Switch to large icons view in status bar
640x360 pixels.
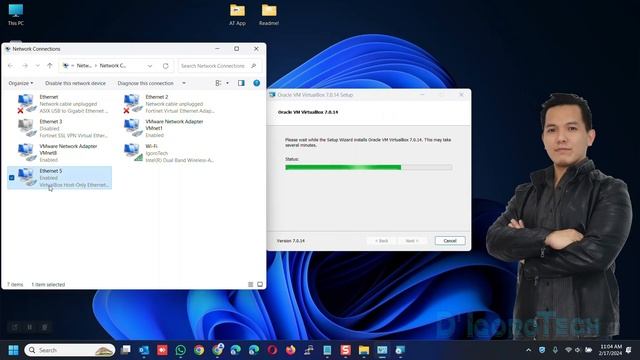pos(260,284)
